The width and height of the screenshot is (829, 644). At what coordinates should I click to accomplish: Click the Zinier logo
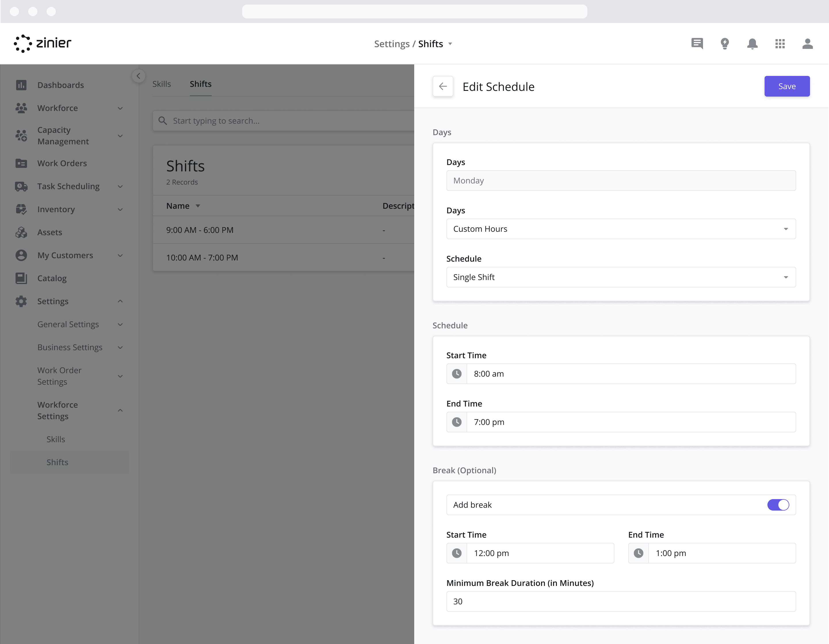coord(43,43)
